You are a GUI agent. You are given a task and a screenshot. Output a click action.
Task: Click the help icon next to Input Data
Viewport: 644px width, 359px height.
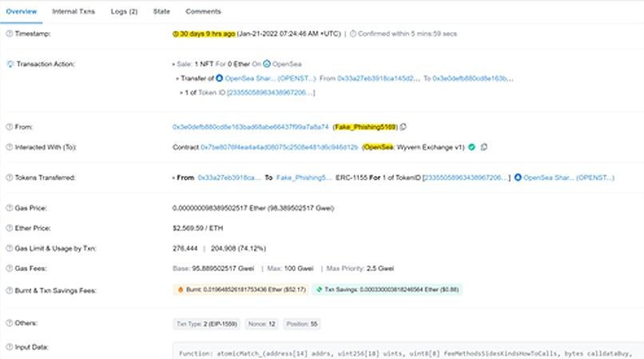click(x=9, y=347)
